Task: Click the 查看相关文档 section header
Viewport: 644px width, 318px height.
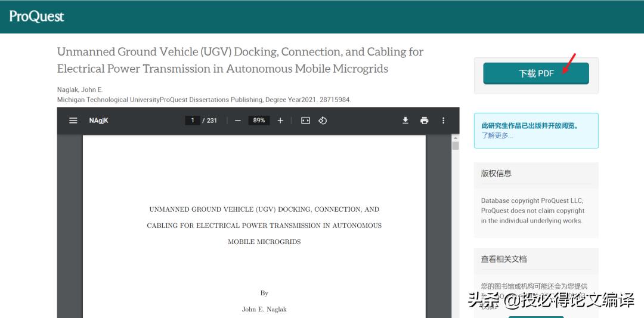Action: click(x=504, y=260)
